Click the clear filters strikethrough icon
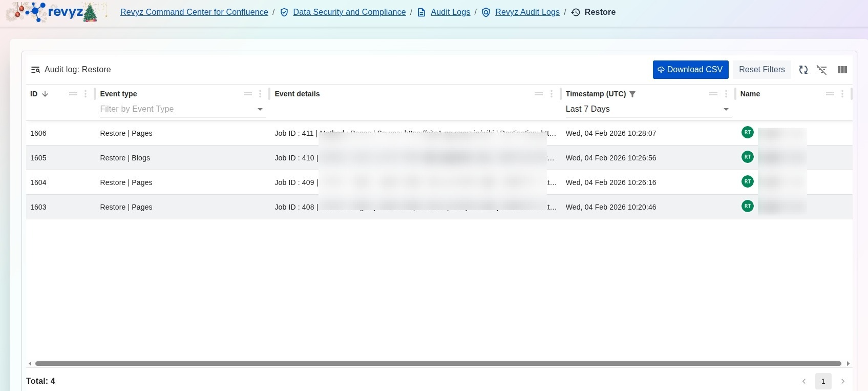 tap(822, 70)
